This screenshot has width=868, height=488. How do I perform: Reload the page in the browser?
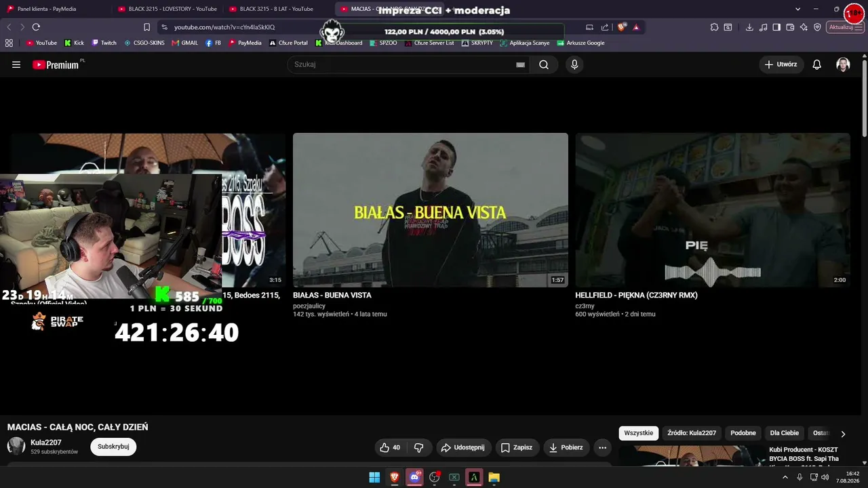click(x=36, y=27)
